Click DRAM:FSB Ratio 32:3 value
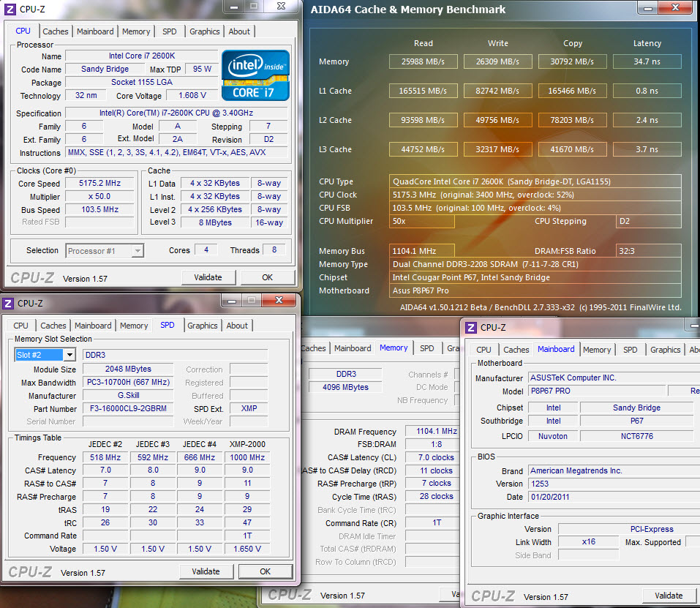This screenshot has height=608, width=700. [x=649, y=251]
